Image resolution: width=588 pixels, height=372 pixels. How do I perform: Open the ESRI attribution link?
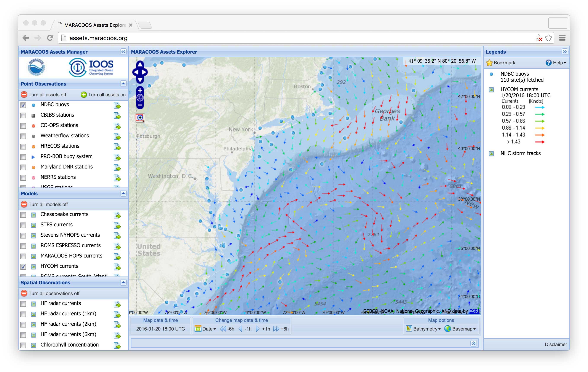pyautogui.click(x=474, y=311)
